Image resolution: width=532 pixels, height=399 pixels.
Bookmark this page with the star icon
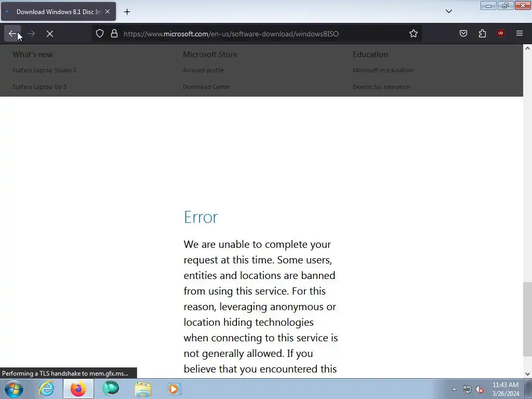click(413, 34)
